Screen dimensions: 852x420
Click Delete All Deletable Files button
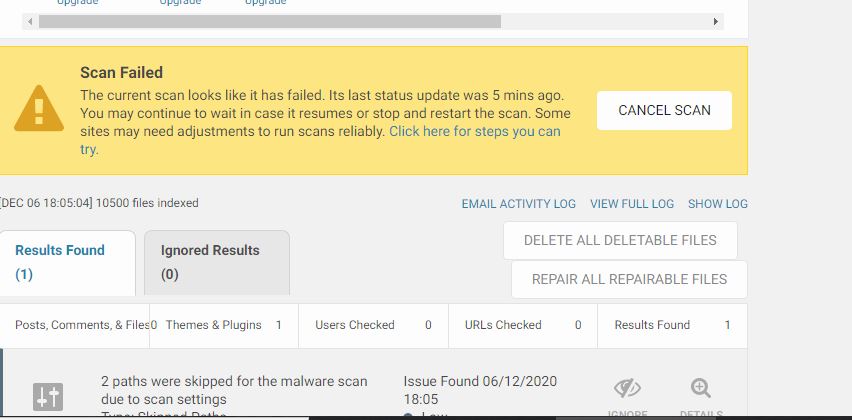tap(620, 240)
